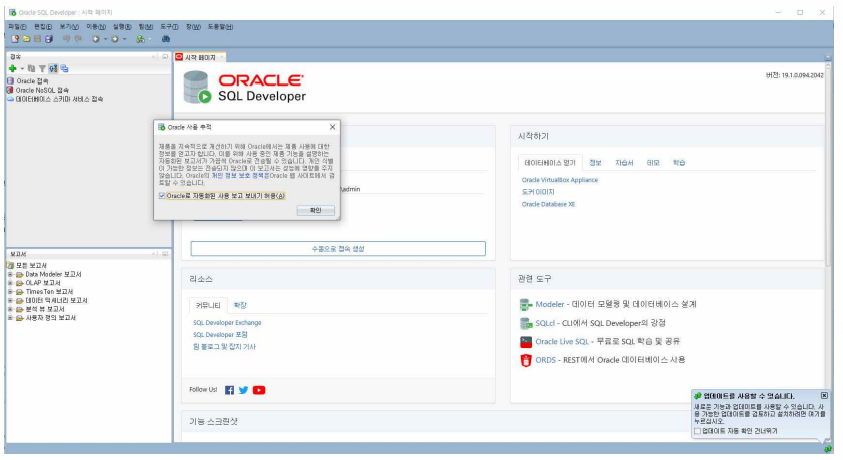Click the Undo toolbar icon
This screenshot has width=843, height=460.
pos(66,39)
